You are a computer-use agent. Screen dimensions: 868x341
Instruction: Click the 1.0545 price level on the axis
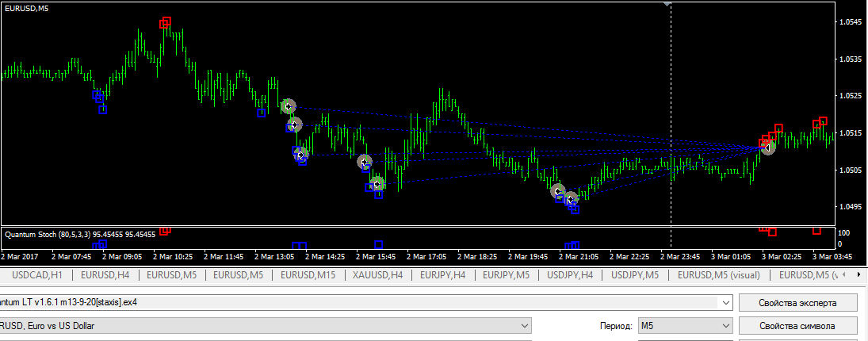pyautogui.click(x=852, y=22)
